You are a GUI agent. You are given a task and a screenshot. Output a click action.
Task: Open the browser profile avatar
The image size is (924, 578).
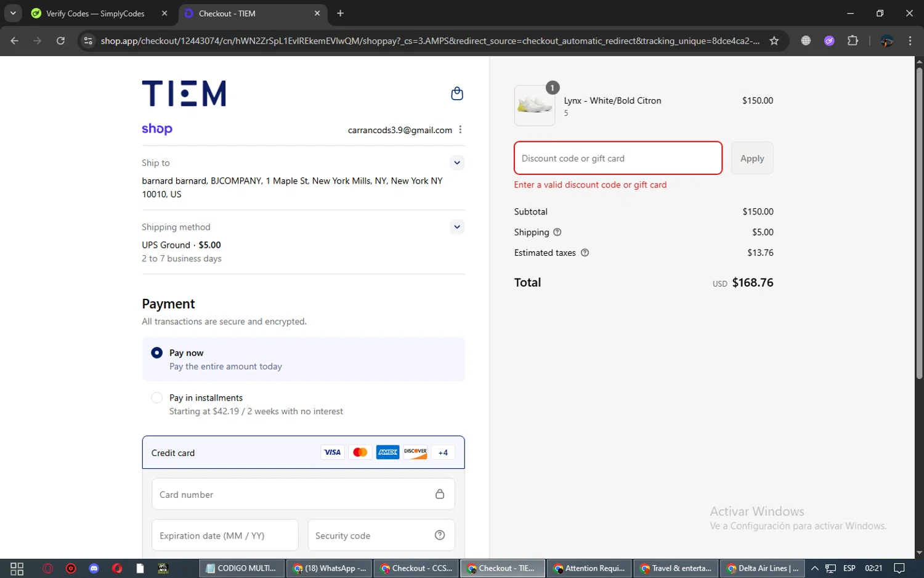pos(887,41)
